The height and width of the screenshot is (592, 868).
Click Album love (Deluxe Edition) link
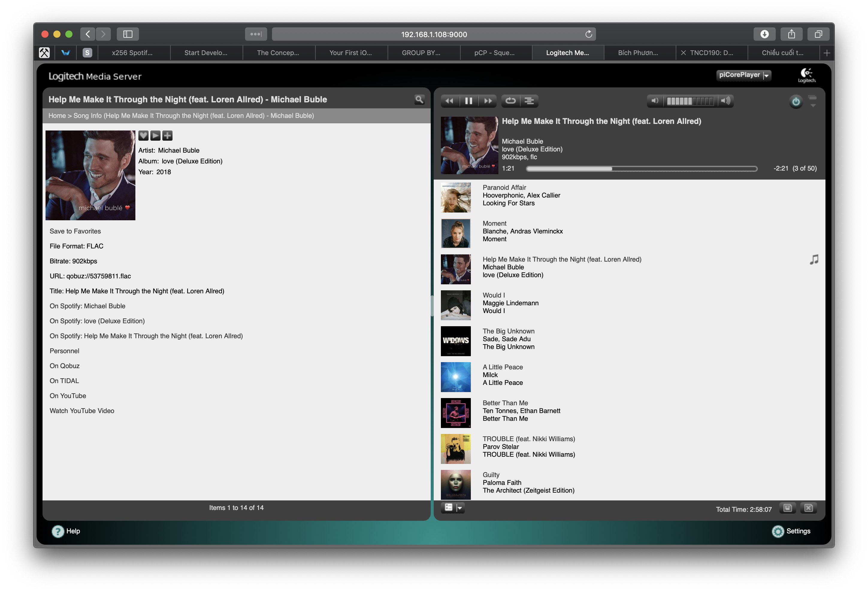(192, 161)
